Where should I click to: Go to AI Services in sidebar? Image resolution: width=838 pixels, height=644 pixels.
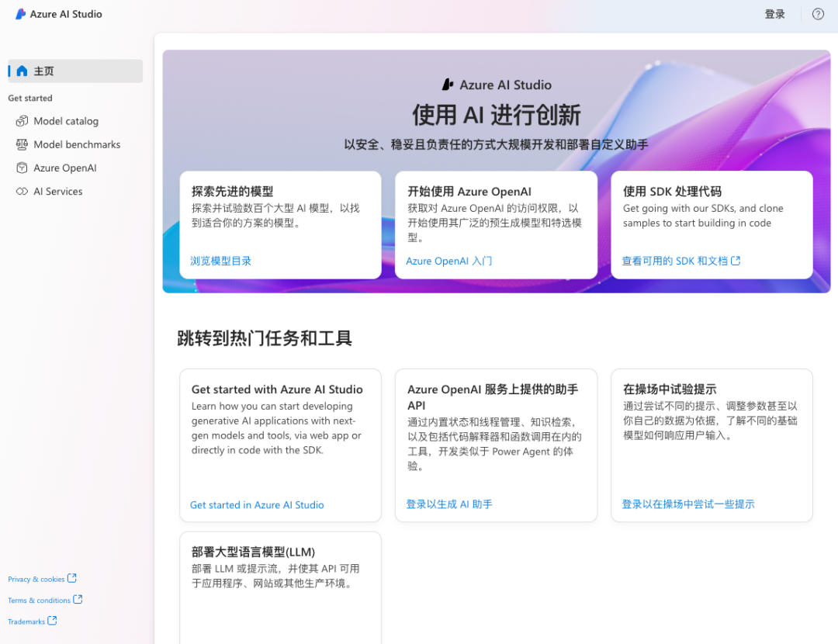[x=57, y=192]
